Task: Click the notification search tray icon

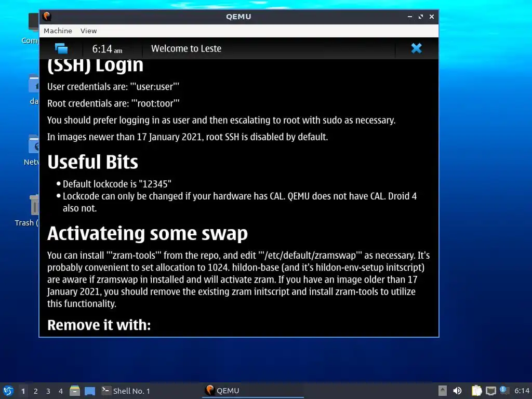Action: pos(504,391)
